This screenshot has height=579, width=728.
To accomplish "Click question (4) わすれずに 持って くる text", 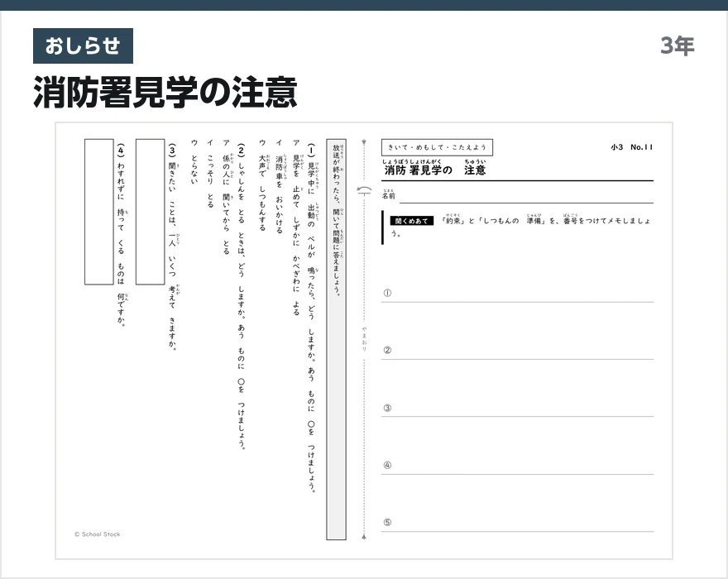I will tap(121, 236).
